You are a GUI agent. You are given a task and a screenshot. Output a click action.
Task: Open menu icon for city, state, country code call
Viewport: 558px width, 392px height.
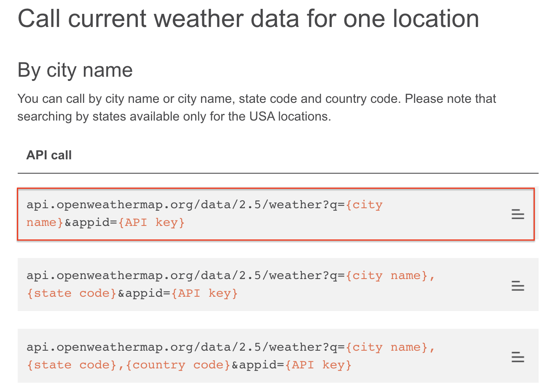click(x=518, y=357)
